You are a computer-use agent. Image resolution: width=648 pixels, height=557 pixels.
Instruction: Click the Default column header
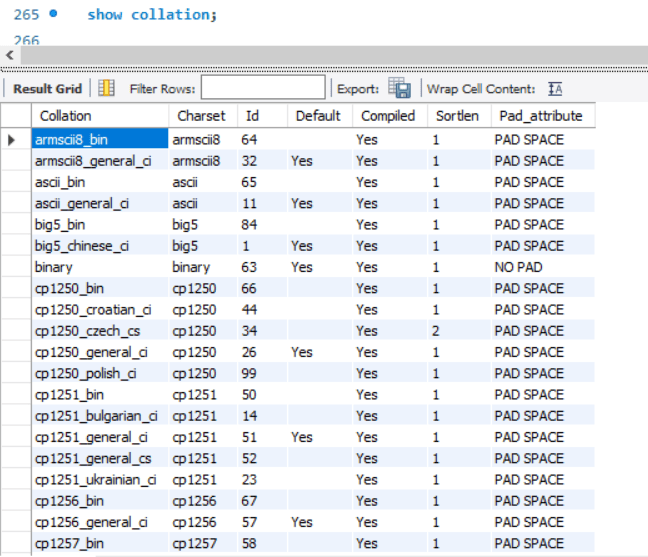(x=320, y=116)
